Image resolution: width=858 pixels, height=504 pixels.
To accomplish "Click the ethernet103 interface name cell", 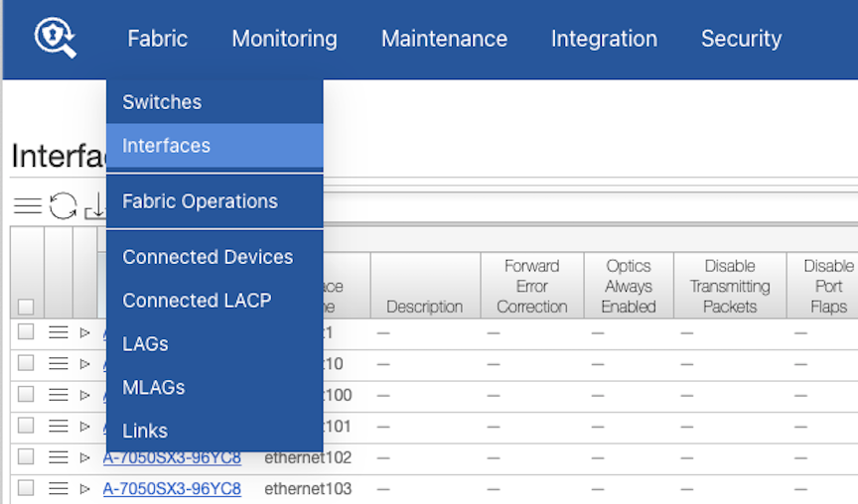I will 308,489.
